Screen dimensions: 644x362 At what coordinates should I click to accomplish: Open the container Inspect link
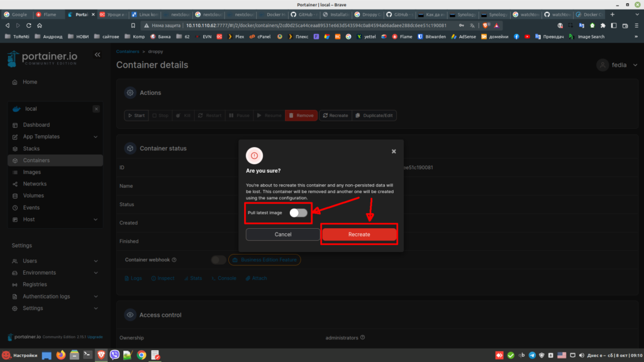[163, 278]
